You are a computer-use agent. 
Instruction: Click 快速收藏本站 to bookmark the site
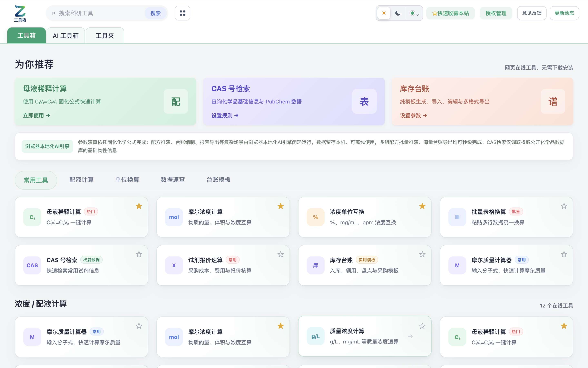coord(450,13)
